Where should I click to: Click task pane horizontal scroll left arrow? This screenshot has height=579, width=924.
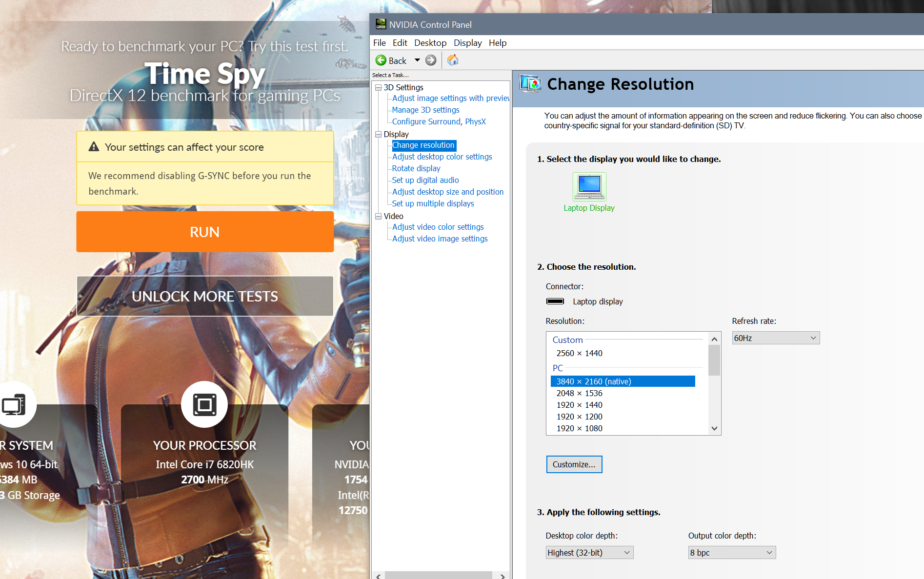coord(378,576)
